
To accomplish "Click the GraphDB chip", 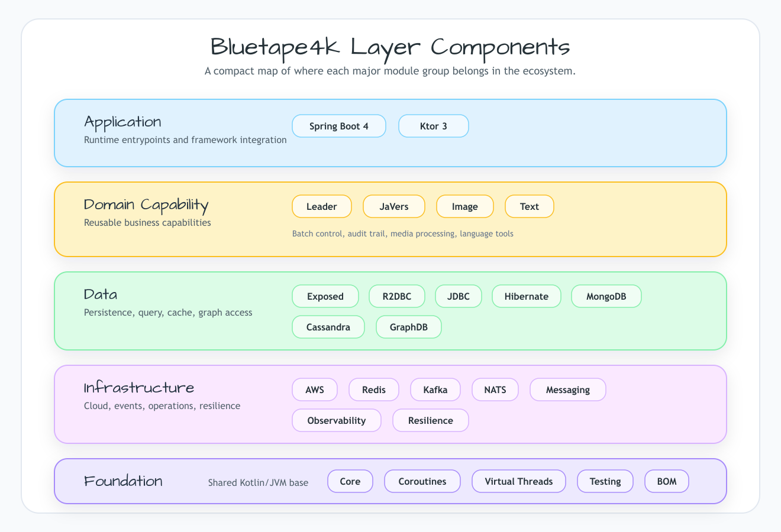I will (409, 327).
